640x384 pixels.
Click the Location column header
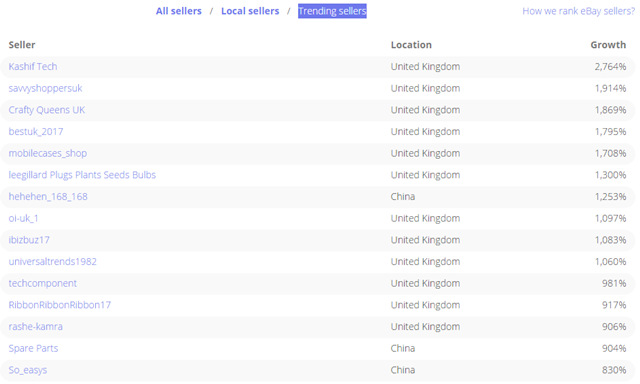pos(411,45)
